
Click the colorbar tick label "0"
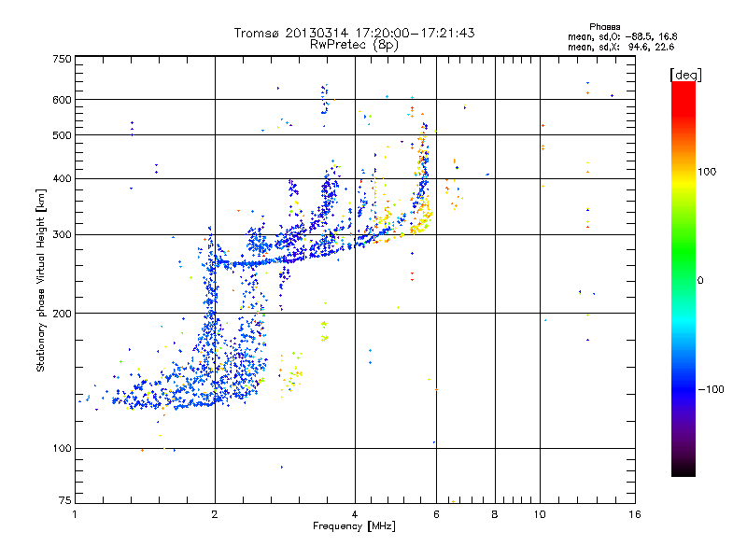pos(700,281)
